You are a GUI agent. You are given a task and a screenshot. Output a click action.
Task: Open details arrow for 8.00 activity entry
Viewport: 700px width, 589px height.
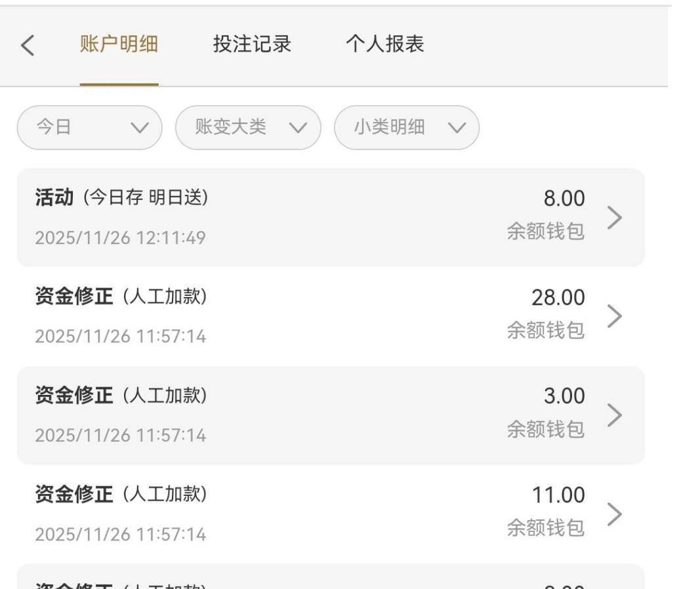(614, 217)
